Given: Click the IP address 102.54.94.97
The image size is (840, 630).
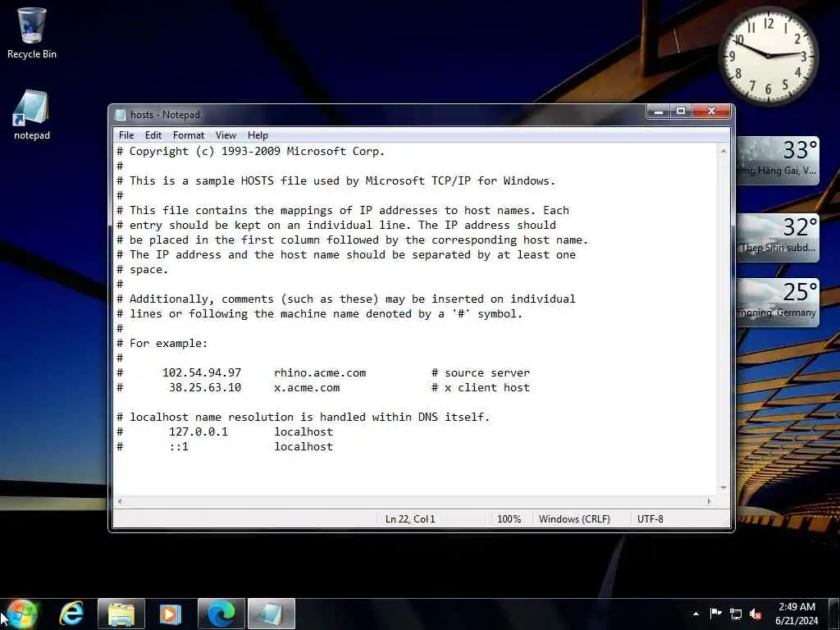Looking at the screenshot, I should click(x=202, y=373).
